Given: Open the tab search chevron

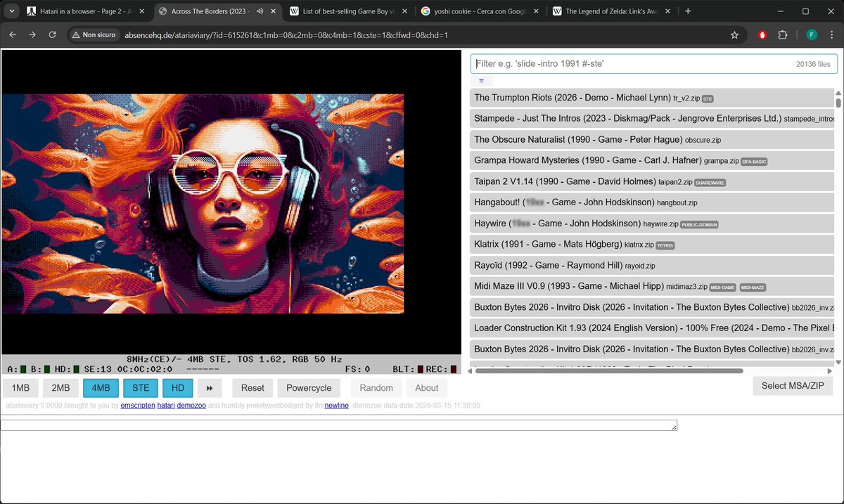Looking at the screenshot, I should [11, 11].
